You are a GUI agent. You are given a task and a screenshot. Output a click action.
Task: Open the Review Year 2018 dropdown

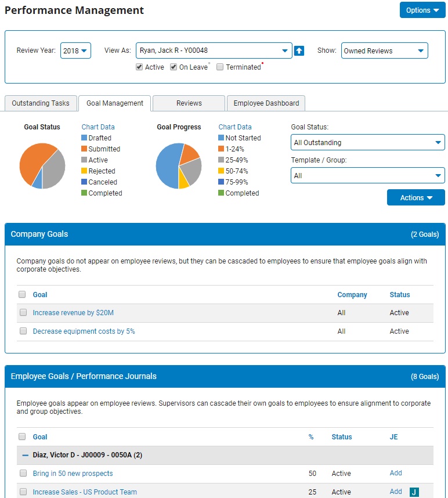coord(75,50)
